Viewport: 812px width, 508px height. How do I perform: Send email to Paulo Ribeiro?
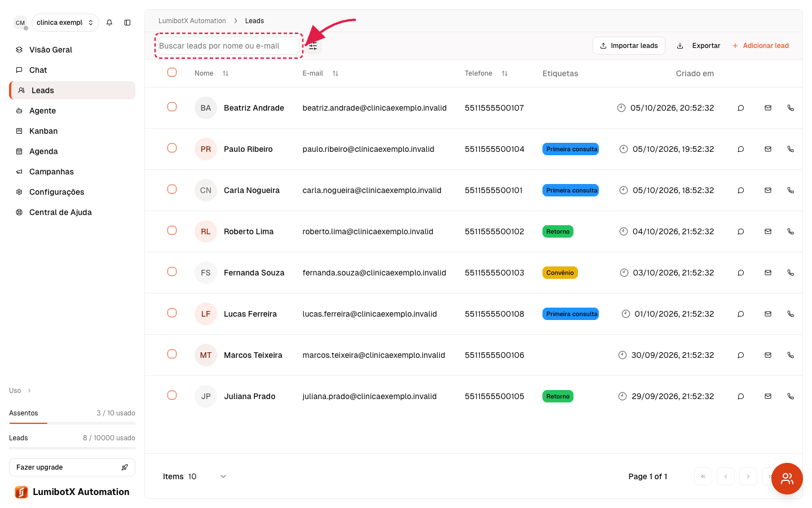[x=768, y=149]
